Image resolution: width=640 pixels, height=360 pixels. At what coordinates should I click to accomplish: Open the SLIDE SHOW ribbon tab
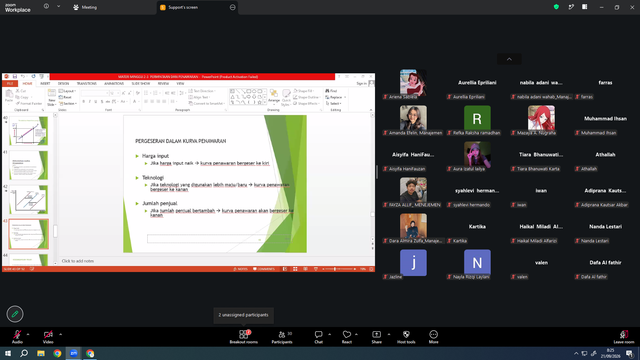pyautogui.click(x=141, y=83)
